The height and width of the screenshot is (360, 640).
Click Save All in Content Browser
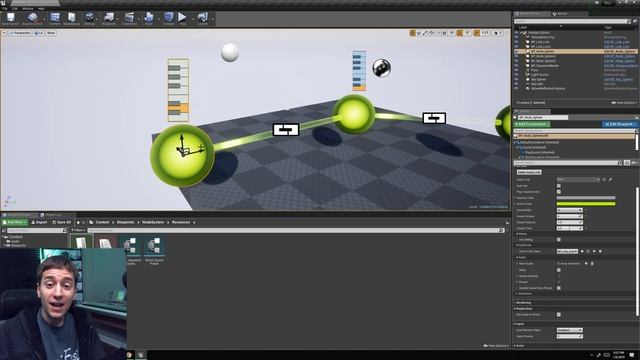pos(62,222)
